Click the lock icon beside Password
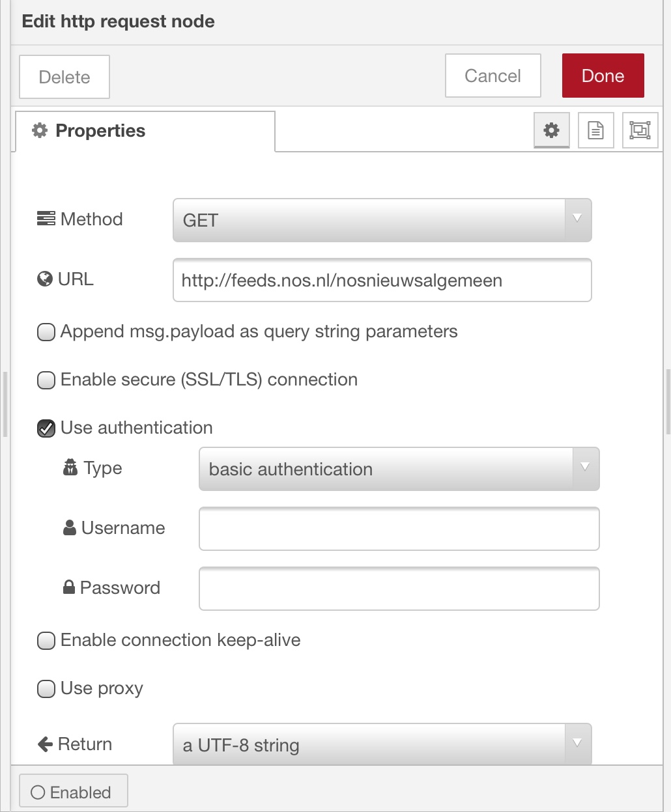The image size is (671, 812). coord(69,587)
